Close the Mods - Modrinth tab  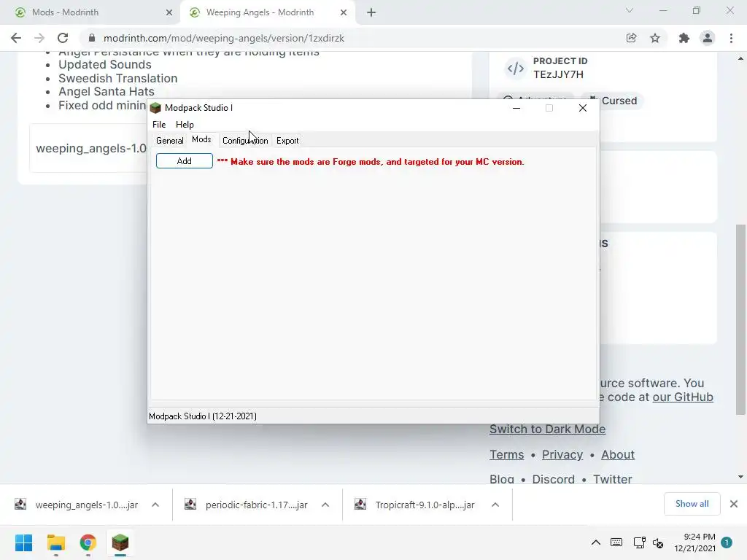pos(169,13)
